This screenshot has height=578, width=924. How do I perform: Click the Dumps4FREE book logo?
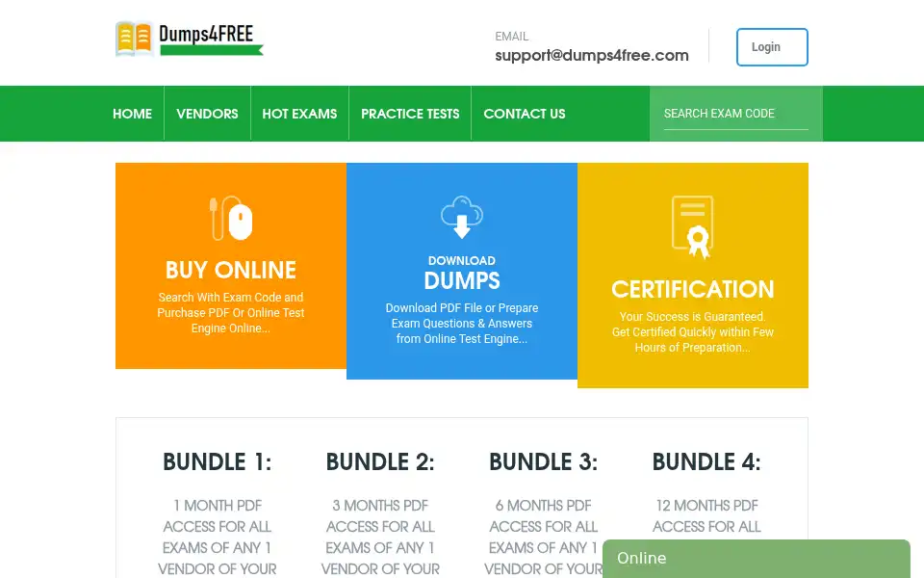(x=190, y=39)
